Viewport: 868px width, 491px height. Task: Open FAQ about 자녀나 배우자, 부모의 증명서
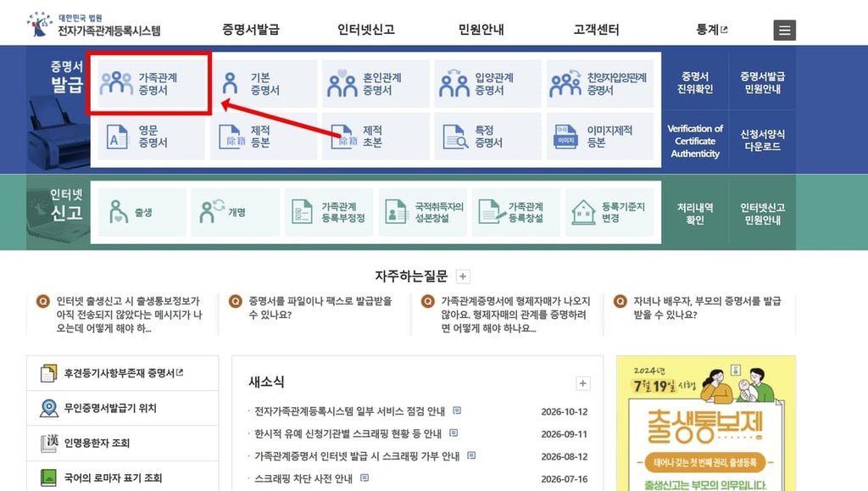[x=707, y=308]
